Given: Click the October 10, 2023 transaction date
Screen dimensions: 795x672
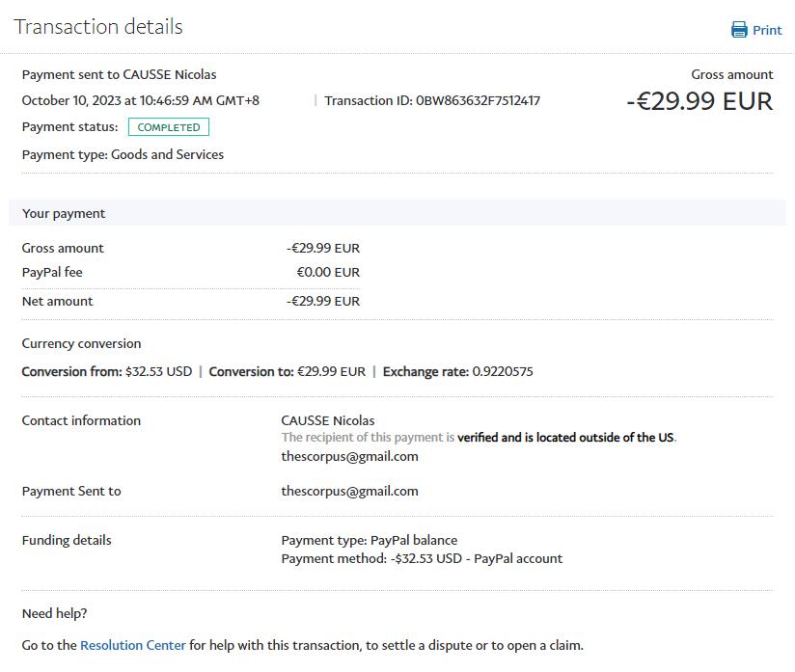Looking at the screenshot, I should (x=140, y=100).
